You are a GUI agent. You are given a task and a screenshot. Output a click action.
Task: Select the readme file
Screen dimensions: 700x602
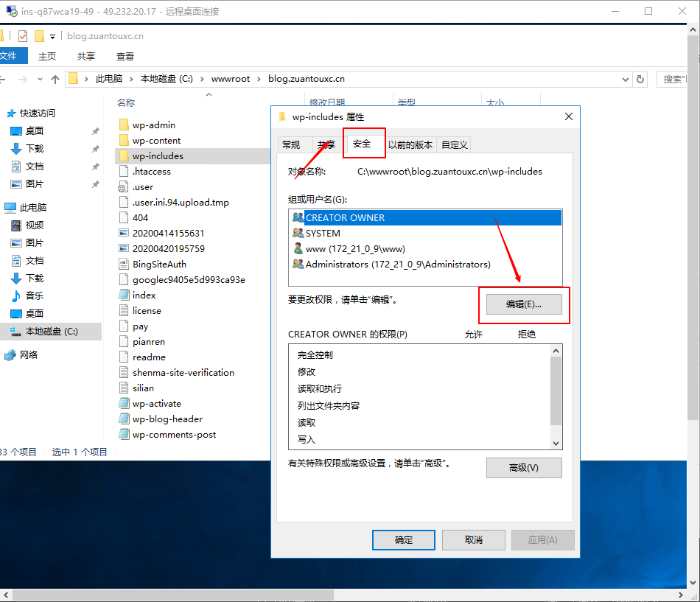coord(143,357)
